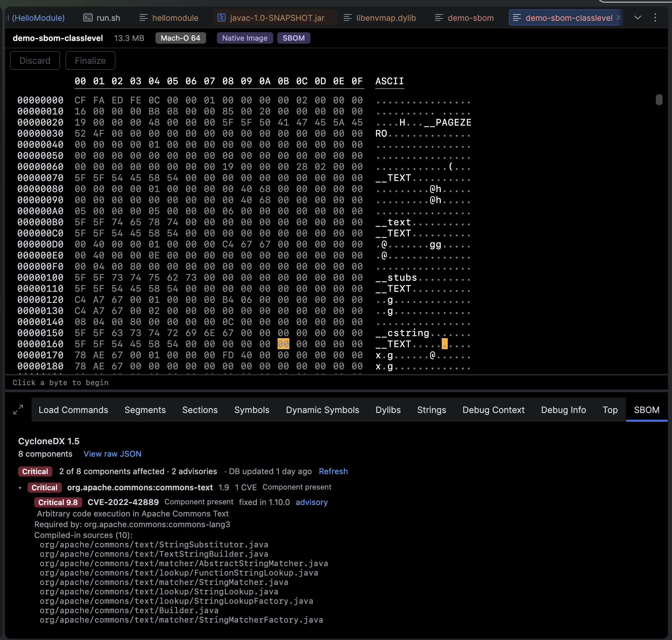The width and height of the screenshot is (672, 640).
Task: Open the Debug Context panel tab
Action: 493,410
